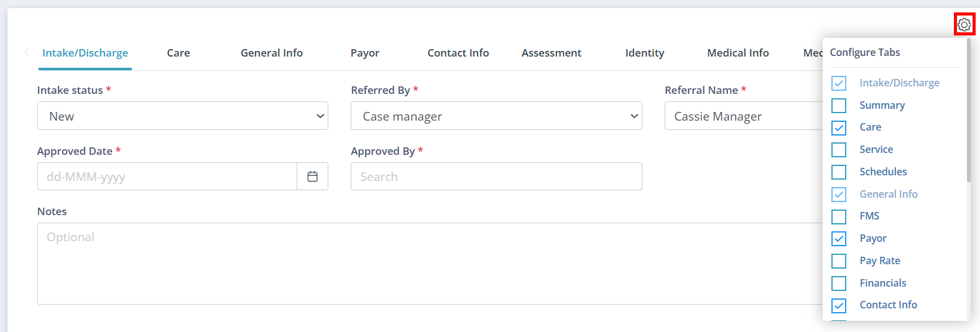980x332 pixels.
Task: Click into the Notes text area
Action: tap(429, 264)
